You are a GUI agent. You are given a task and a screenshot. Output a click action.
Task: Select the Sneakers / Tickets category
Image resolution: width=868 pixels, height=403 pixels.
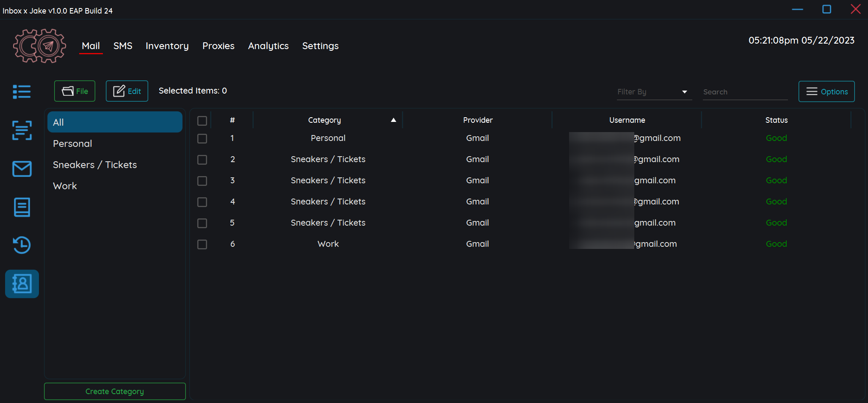(x=95, y=165)
